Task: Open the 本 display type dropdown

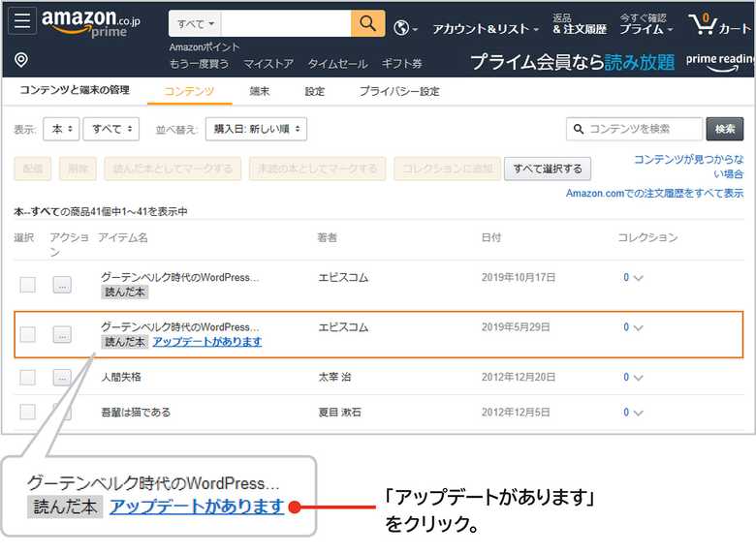Action: tap(61, 129)
